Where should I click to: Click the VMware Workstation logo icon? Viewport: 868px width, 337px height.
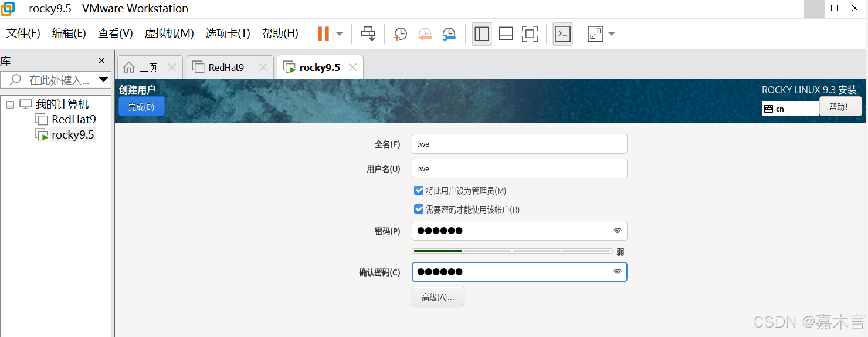pyautogui.click(x=9, y=8)
